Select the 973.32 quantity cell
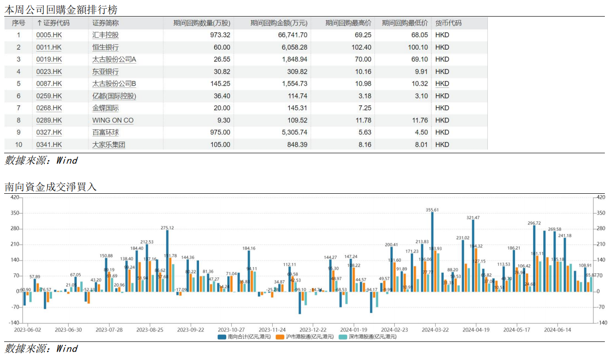 (x=220, y=35)
